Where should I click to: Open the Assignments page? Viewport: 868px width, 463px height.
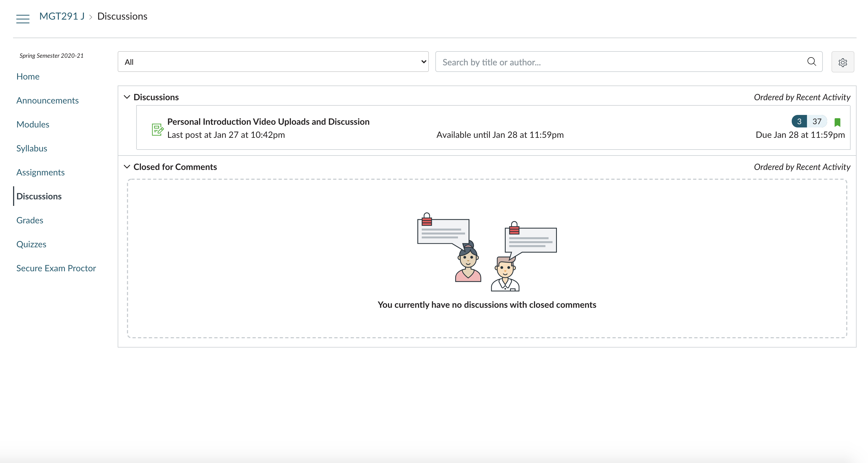tap(40, 172)
